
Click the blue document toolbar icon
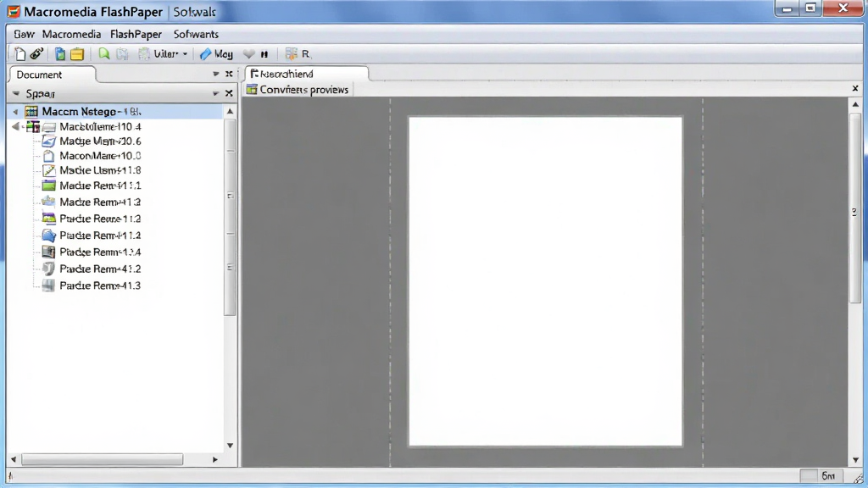[x=60, y=53]
